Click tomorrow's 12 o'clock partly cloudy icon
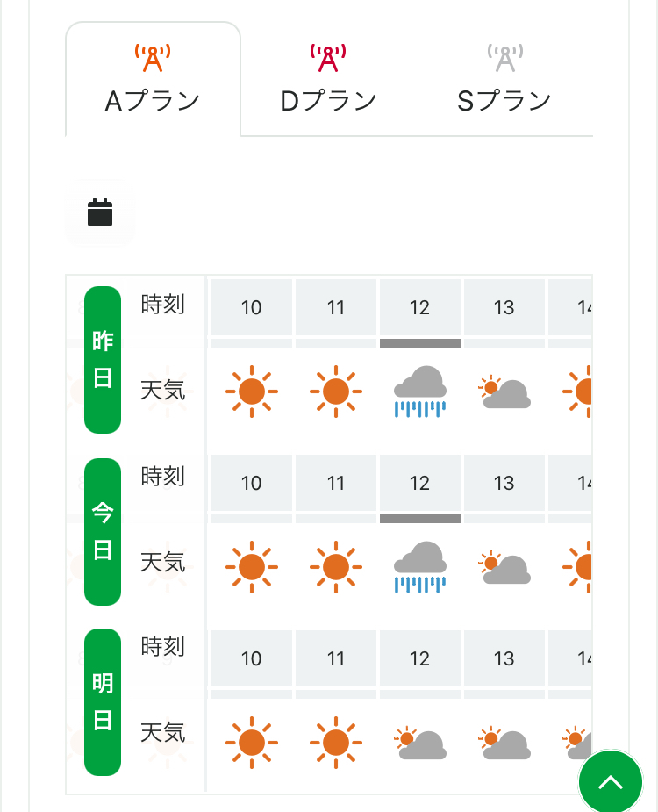 click(x=420, y=744)
